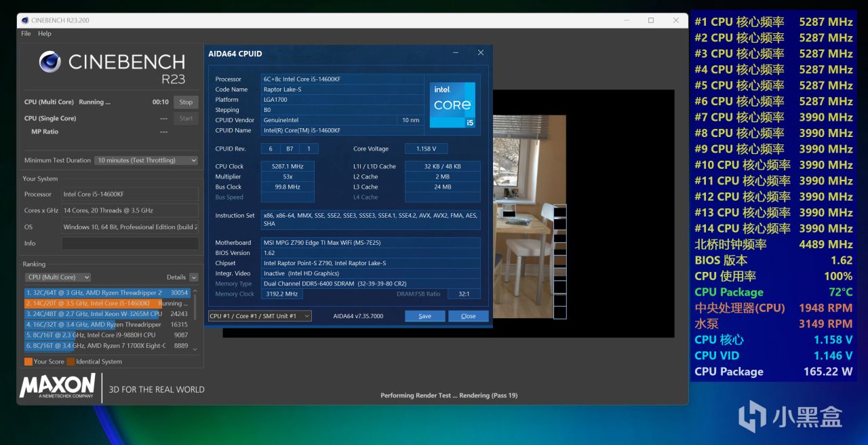
Task: Click the Instruction Set text field
Action: pyautogui.click(x=371, y=219)
